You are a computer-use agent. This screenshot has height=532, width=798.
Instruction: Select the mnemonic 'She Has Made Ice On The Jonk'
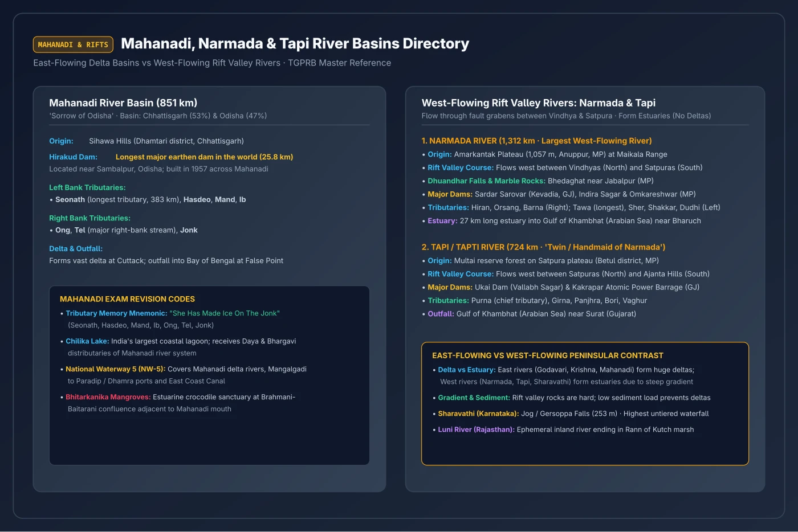coord(225,313)
